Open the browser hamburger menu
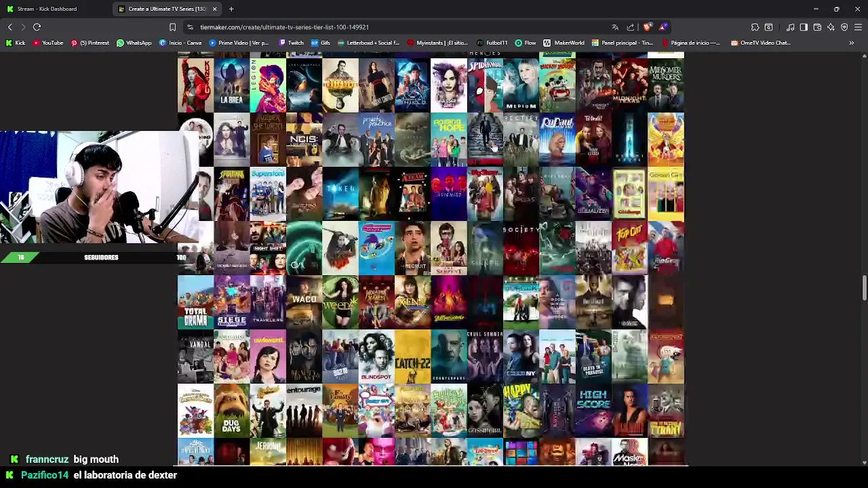 pyautogui.click(x=858, y=27)
